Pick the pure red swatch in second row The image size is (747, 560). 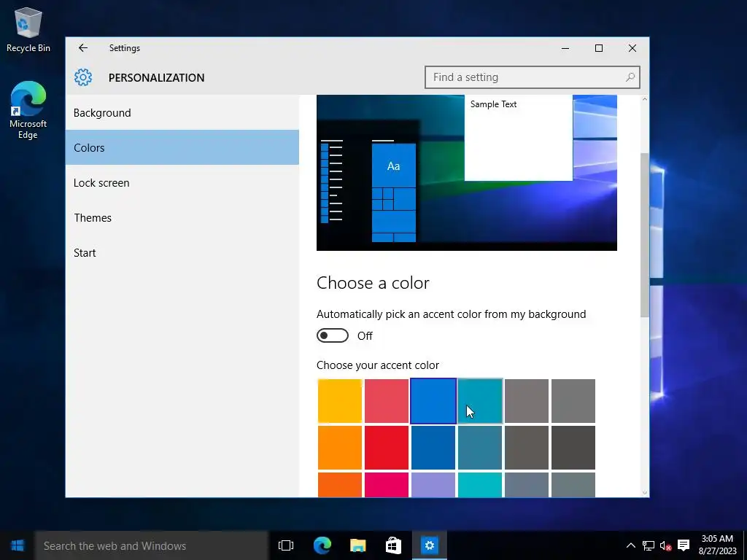point(387,448)
